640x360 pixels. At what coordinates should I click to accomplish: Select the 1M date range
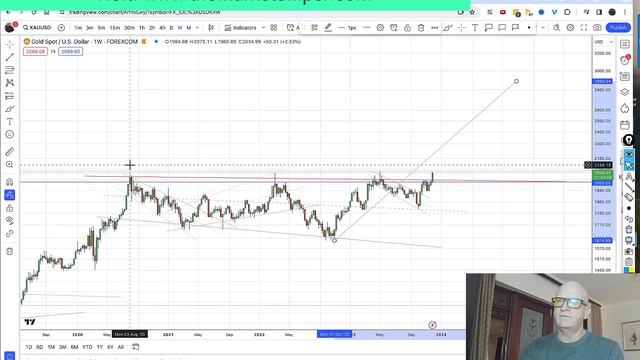(x=51, y=347)
